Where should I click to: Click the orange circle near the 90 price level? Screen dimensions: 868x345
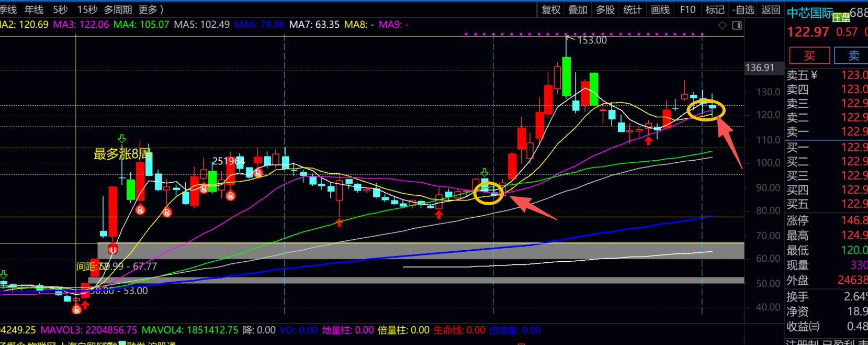pyautogui.click(x=488, y=193)
